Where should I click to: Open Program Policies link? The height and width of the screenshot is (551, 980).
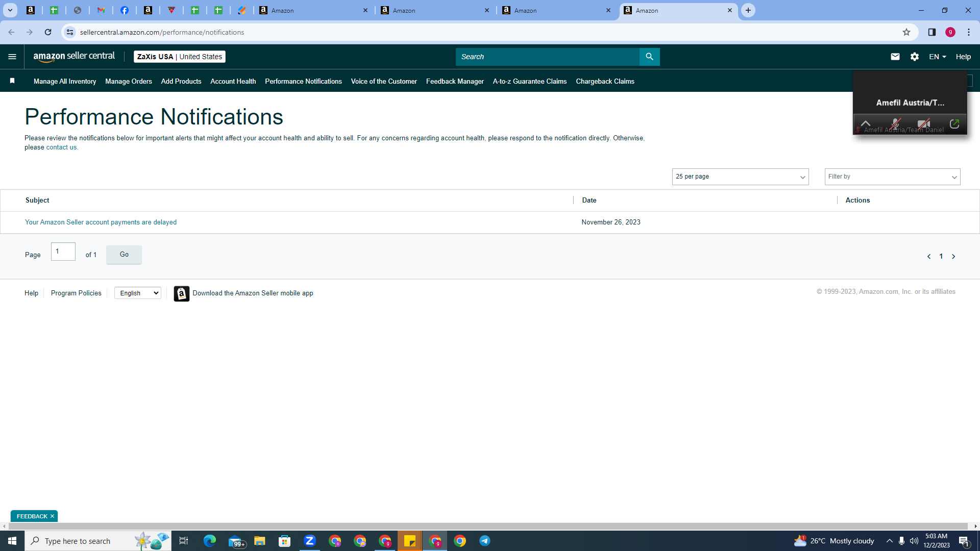point(76,293)
